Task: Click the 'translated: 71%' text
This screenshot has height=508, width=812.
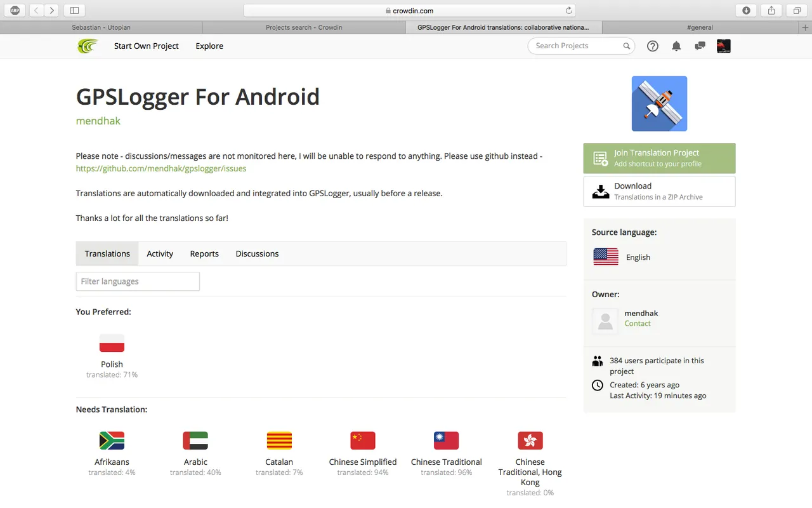Action: pyautogui.click(x=112, y=375)
